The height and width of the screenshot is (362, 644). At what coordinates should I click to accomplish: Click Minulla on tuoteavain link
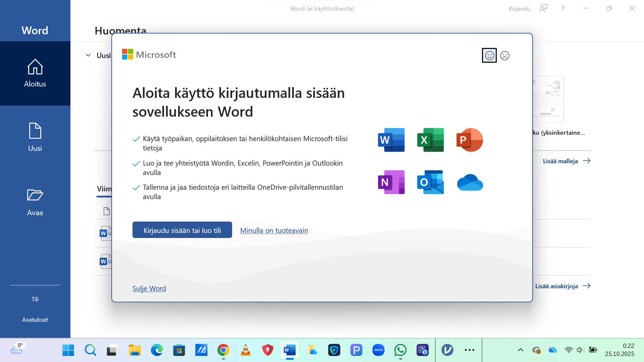274,230
